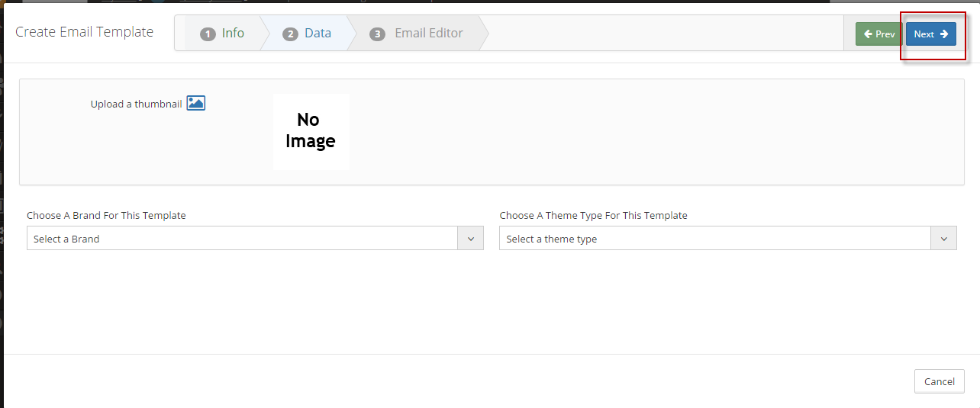Image resolution: width=980 pixels, height=408 pixels.
Task: Cancel the template creation
Action: click(940, 381)
